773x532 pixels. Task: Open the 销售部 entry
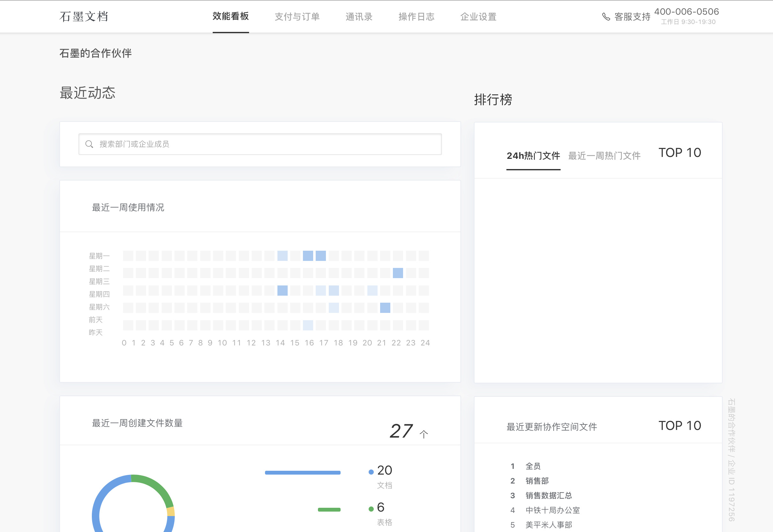537,481
